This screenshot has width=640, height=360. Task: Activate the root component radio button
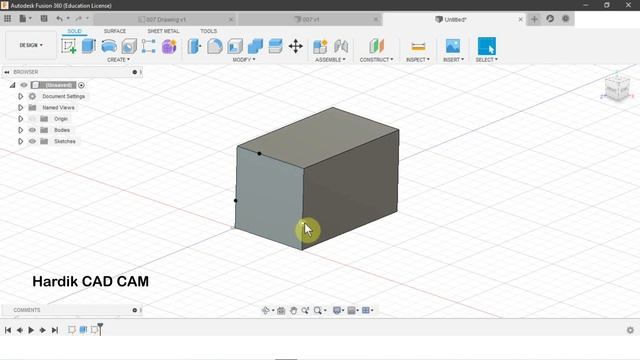coord(81,85)
